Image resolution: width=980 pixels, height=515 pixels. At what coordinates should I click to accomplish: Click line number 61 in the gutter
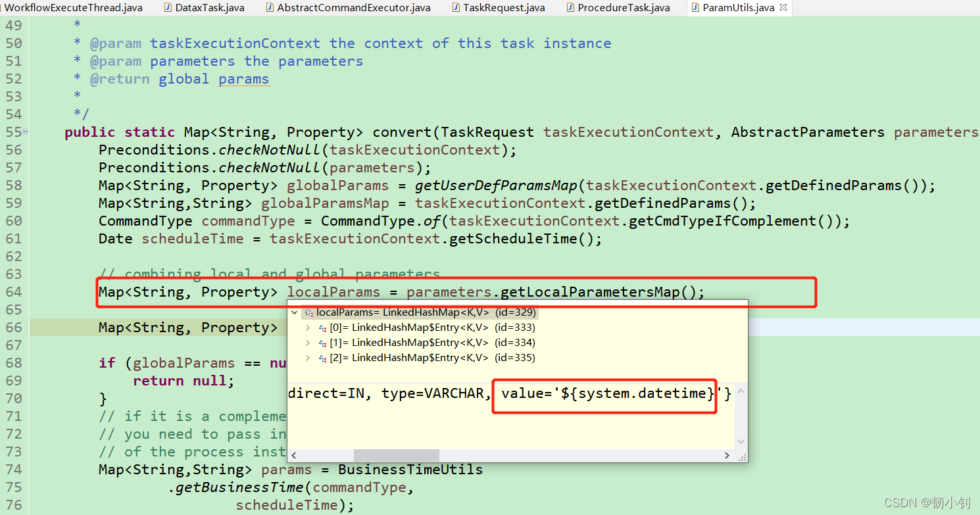tap(14, 239)
